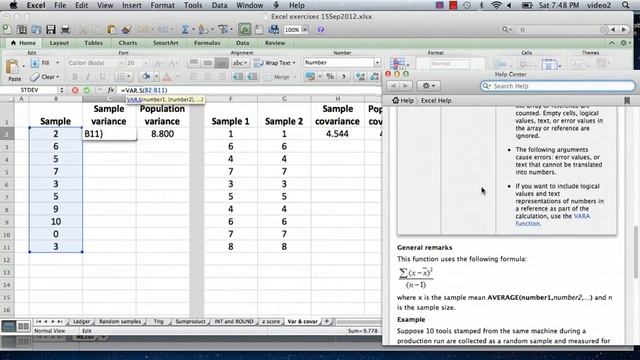This screenshot has height=360, width=640.
Task: Click the red cancel formula icon
Action: 75,90
